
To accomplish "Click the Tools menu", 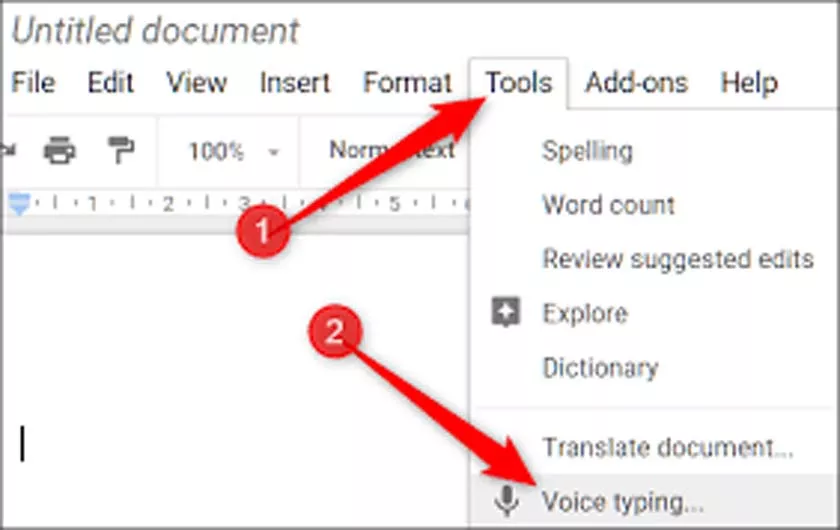I will [519, 83].
